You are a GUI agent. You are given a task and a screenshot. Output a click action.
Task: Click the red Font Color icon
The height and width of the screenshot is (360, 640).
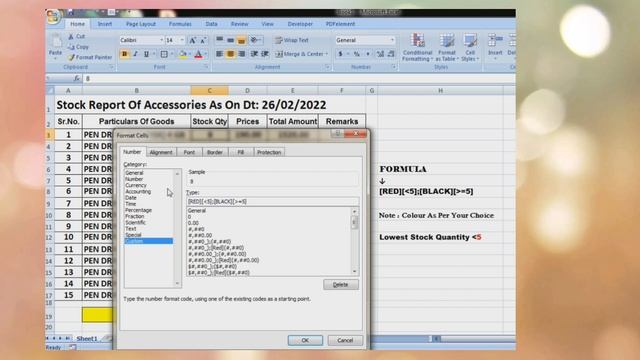tap(198, 54)
